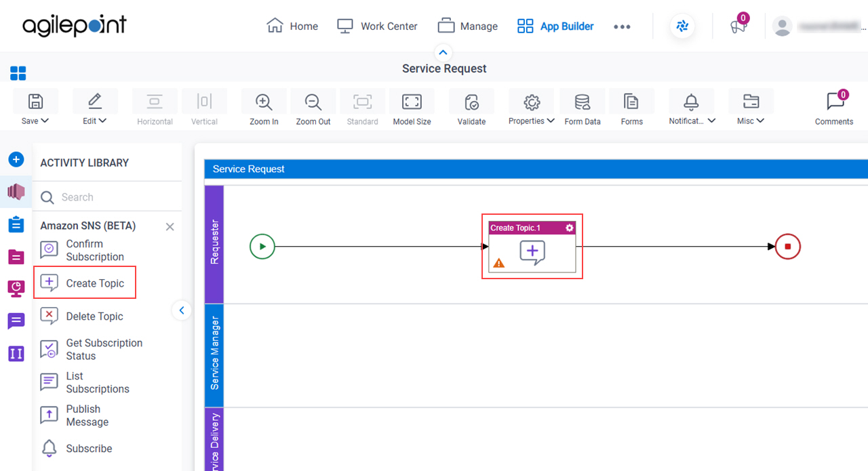Open the Properties gear icon

click(532, 102)
